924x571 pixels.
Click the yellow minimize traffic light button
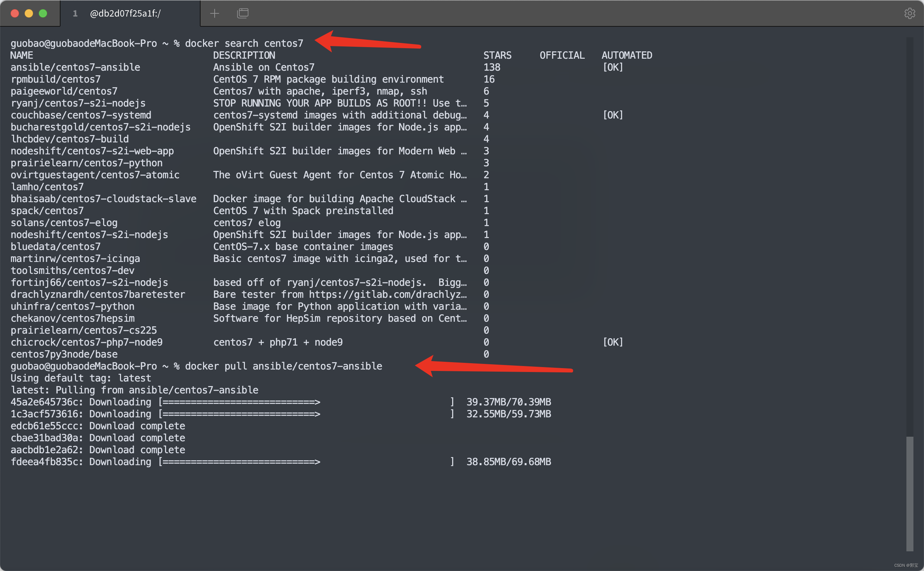29,13
